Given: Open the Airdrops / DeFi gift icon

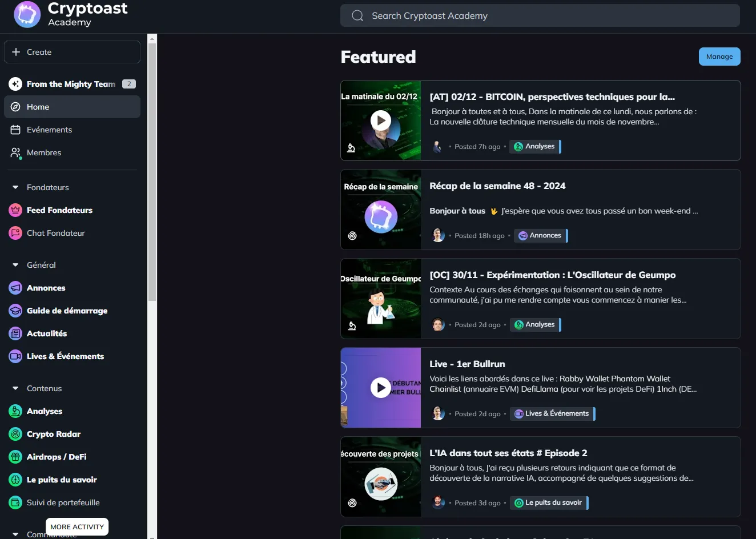Looking at the screenshot, I should [15, 457].
